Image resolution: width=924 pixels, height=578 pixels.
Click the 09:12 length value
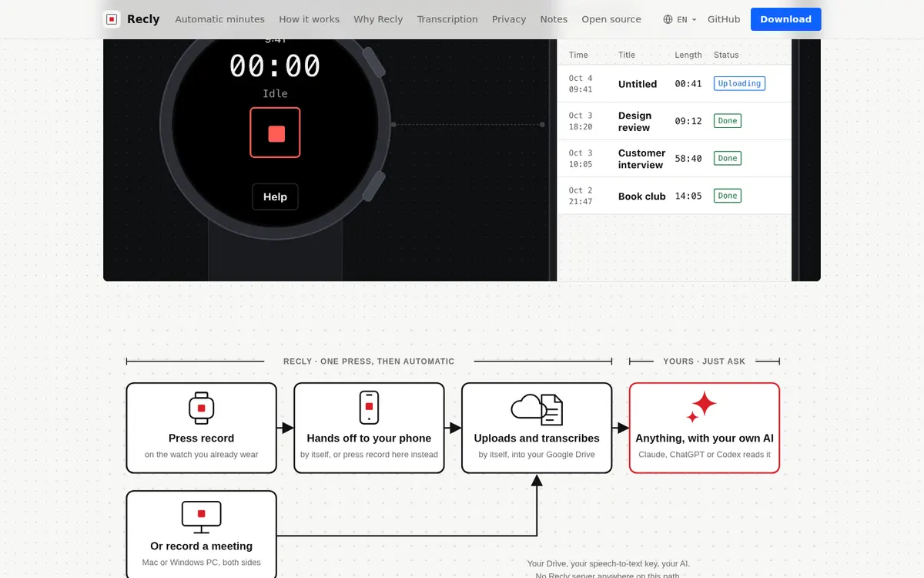[x=688, y=121]
